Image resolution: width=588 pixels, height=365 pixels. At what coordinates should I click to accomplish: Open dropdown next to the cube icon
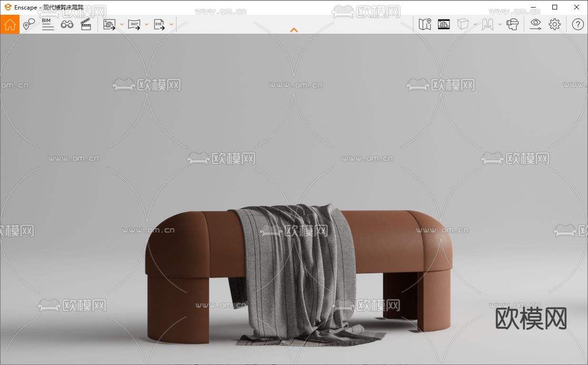pyautogui.click(x=475, y=24)
